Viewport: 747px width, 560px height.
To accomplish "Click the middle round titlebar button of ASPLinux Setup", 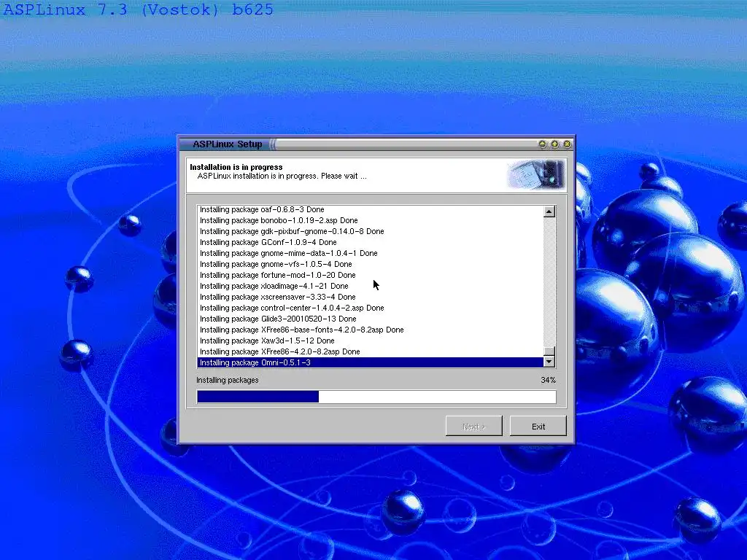I will [554, 144].
